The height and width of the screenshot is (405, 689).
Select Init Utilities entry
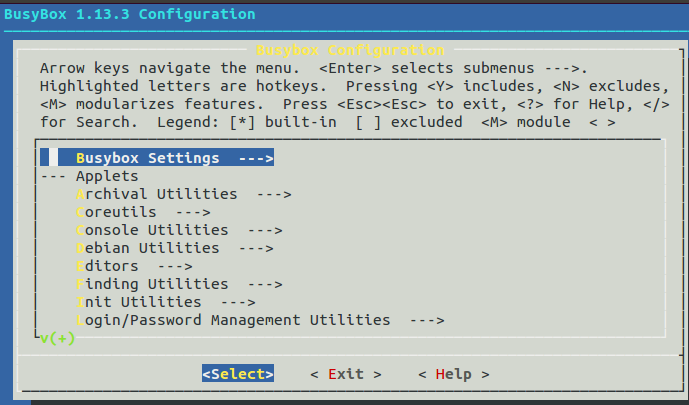(x=166, y=302)
